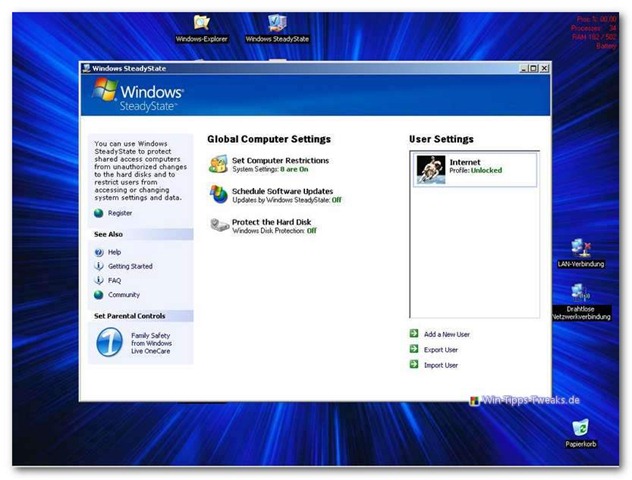Click the Windows Live OneCare logo icon
This screenshot has height=480, width=632.
coord(109,342)
